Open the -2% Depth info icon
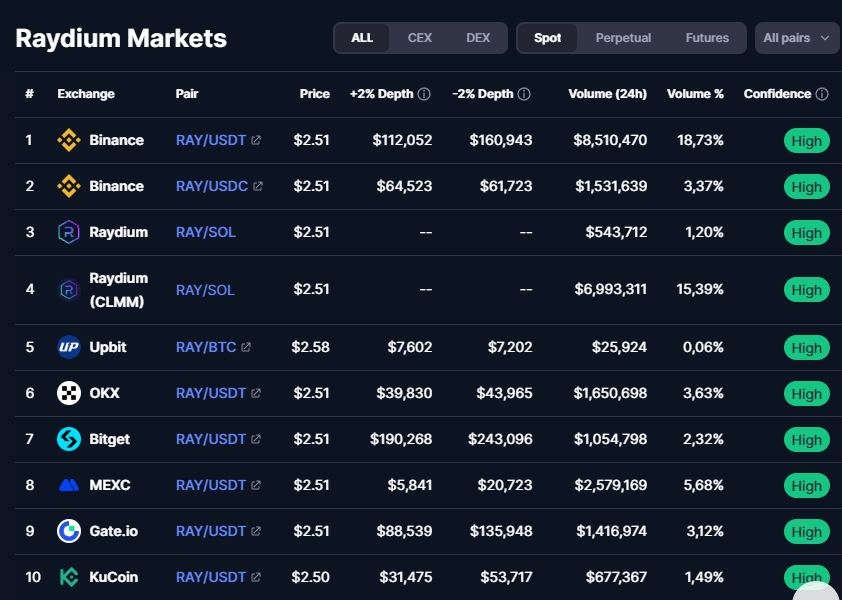This screenshot has height=600, width=842. (x=524, y=94)
